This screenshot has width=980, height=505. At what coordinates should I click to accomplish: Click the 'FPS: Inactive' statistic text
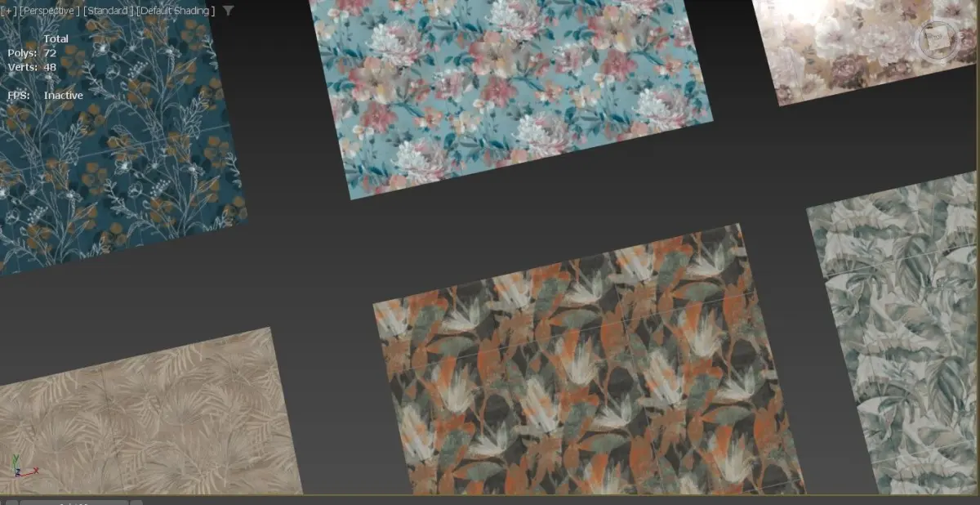click(45, 96)
